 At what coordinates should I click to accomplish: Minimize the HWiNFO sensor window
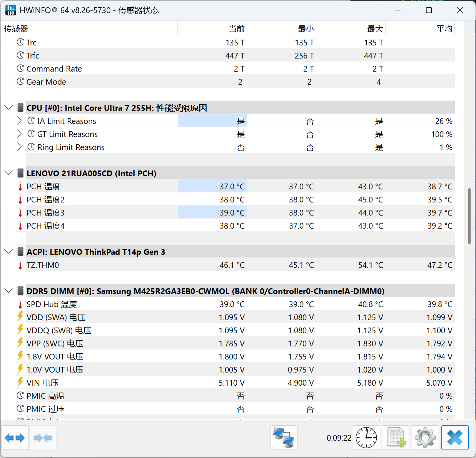point(398,10)
